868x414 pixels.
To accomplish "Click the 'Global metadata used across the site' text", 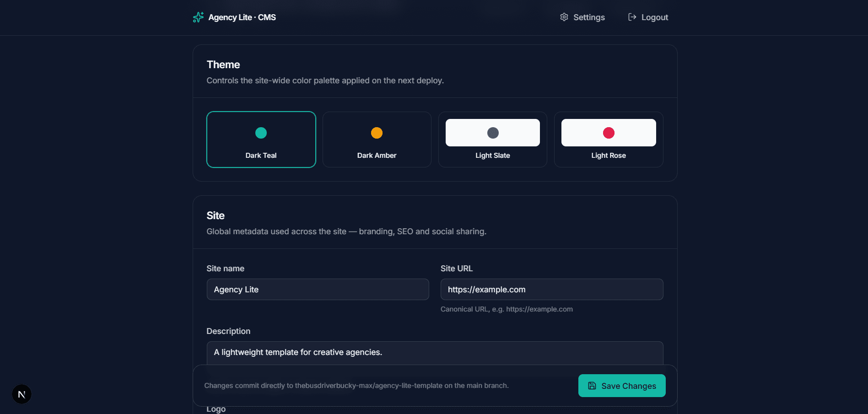I will coord(346,231).
